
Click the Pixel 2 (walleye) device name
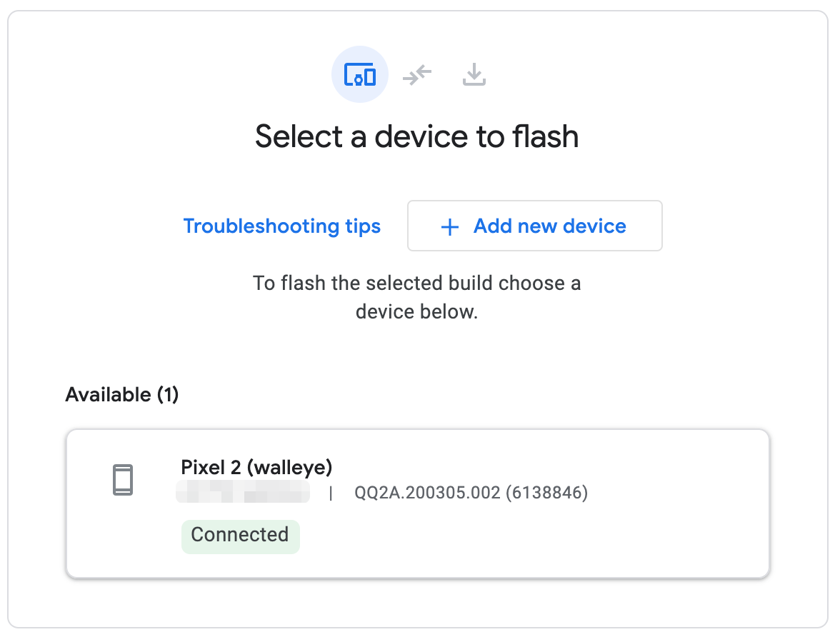point(256,467)
